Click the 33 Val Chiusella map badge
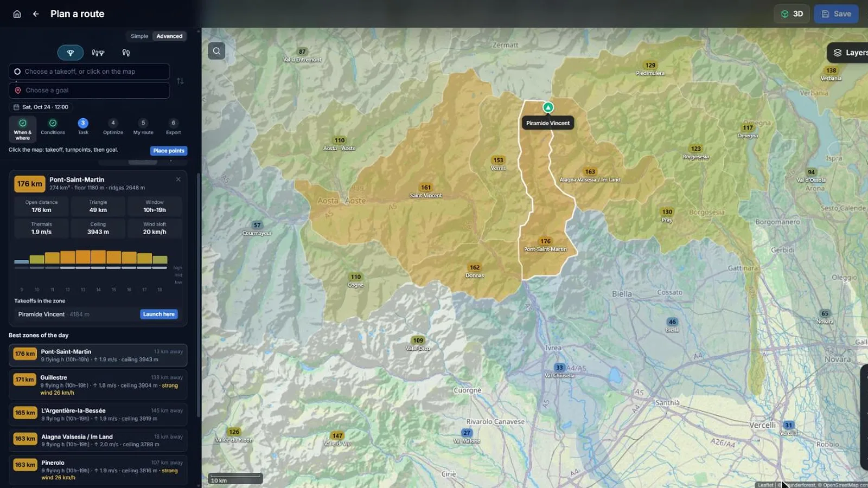Viewport: 868px width, 488px height. 559,367
